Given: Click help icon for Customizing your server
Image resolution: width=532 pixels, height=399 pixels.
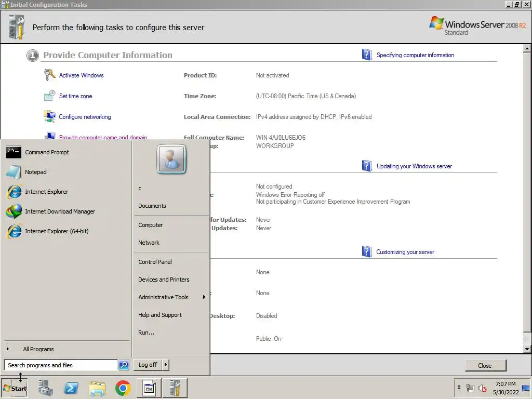Looking at the screenshot, I should tap(366, 252).
